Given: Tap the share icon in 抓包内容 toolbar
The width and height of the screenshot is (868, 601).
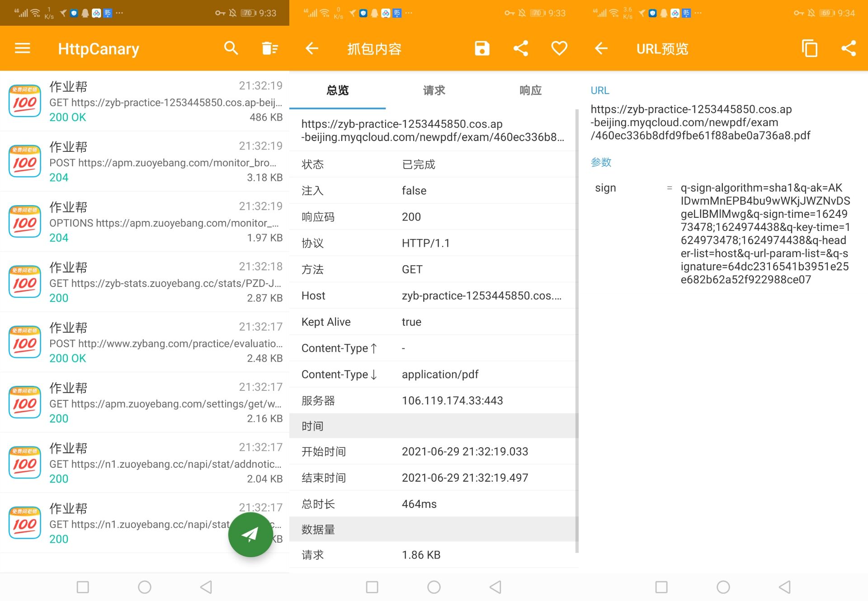Looking at the screenshot, I should tap(521, 48).
